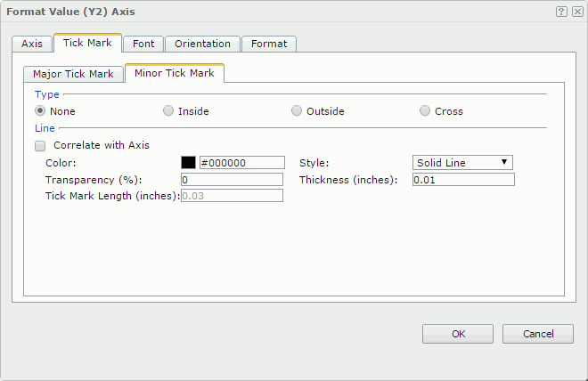Focus the Transparency percentage field
The height and width of the screenshot is (381, 588).
232,179
